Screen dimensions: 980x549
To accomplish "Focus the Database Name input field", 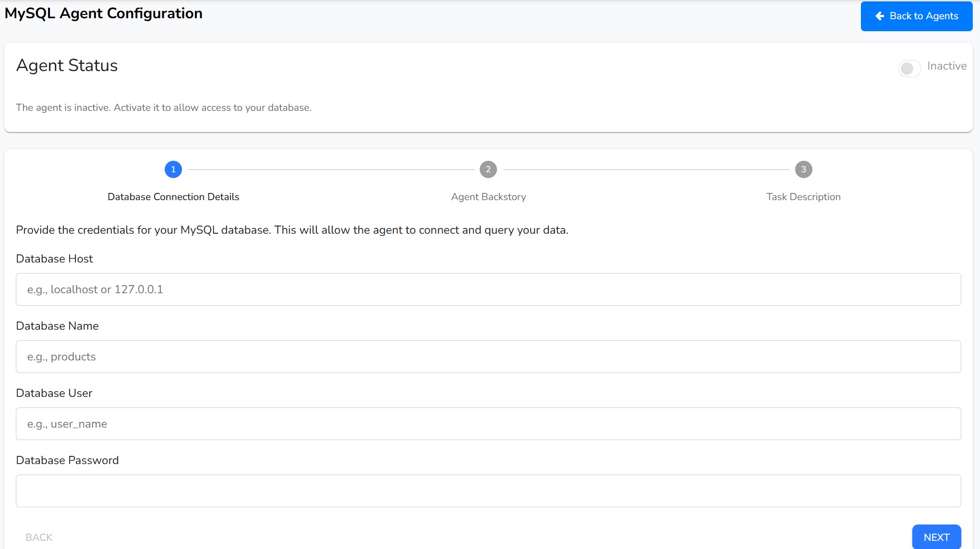I will pyautogui.click(x=488, y=357).
